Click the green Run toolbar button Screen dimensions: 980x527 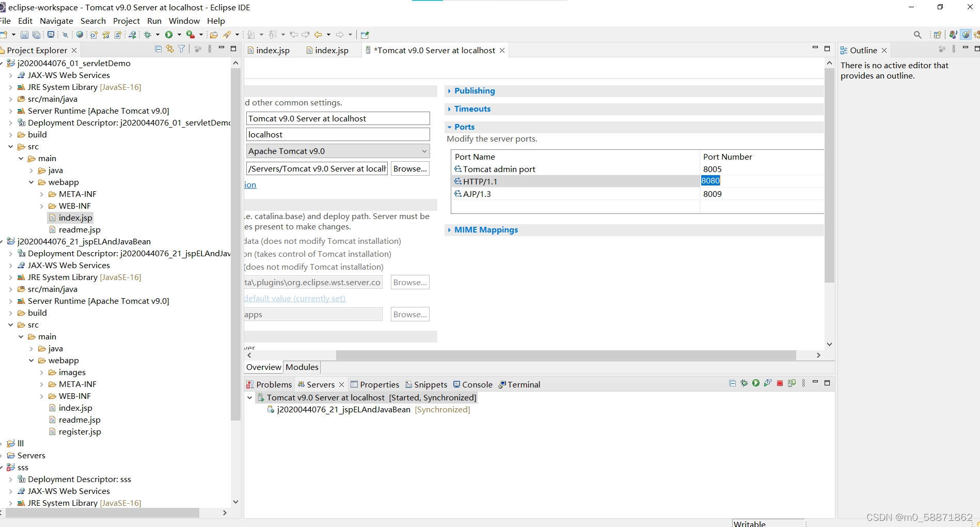coord(169,35)
